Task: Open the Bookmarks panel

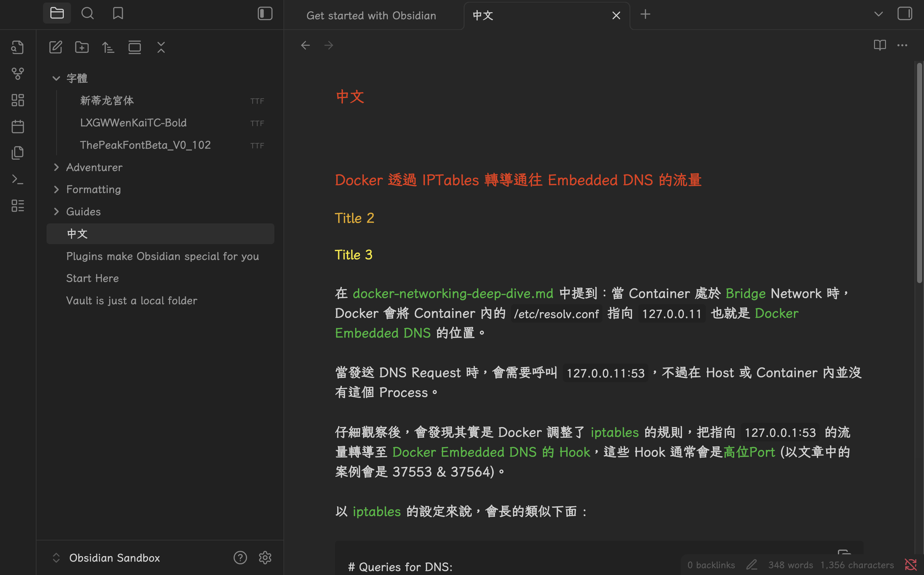Action: tap(118, 13)
